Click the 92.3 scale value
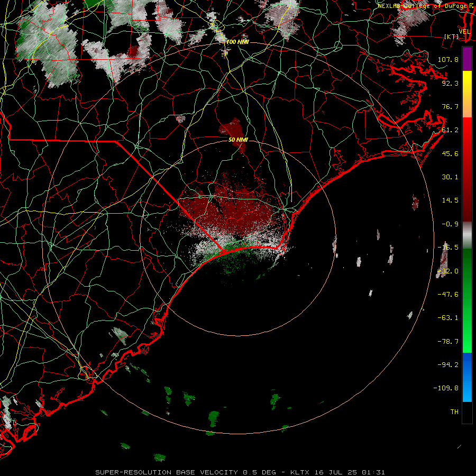 450,83
